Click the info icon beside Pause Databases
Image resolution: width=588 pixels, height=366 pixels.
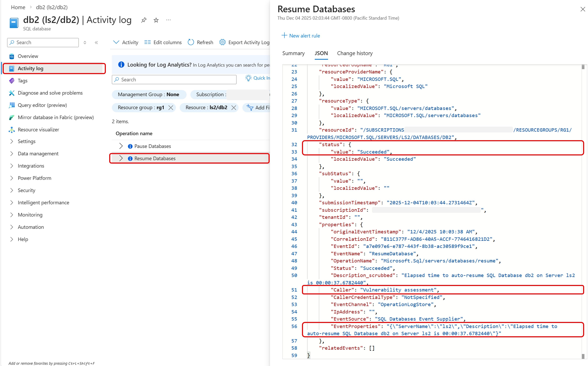pyautogui.click(x=130, y=146)
